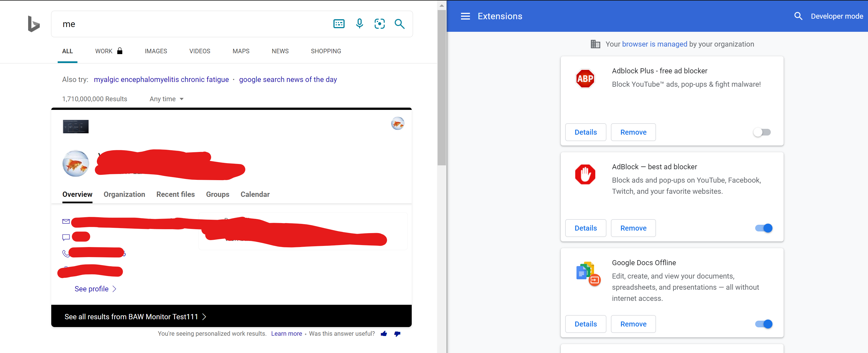Click the Bing logo
The image size is (868, 353).
pyautogui.click(x=34, y=24)
